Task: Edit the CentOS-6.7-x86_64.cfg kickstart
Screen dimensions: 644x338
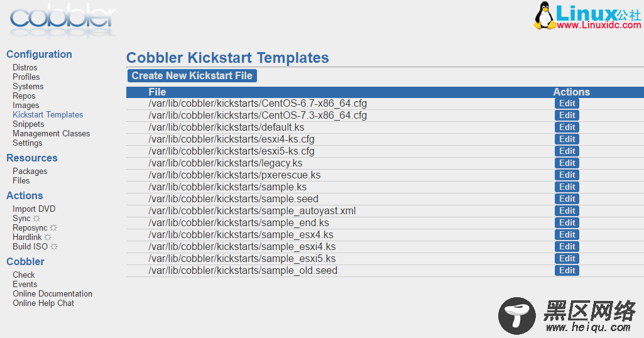Action: point(567,103)
